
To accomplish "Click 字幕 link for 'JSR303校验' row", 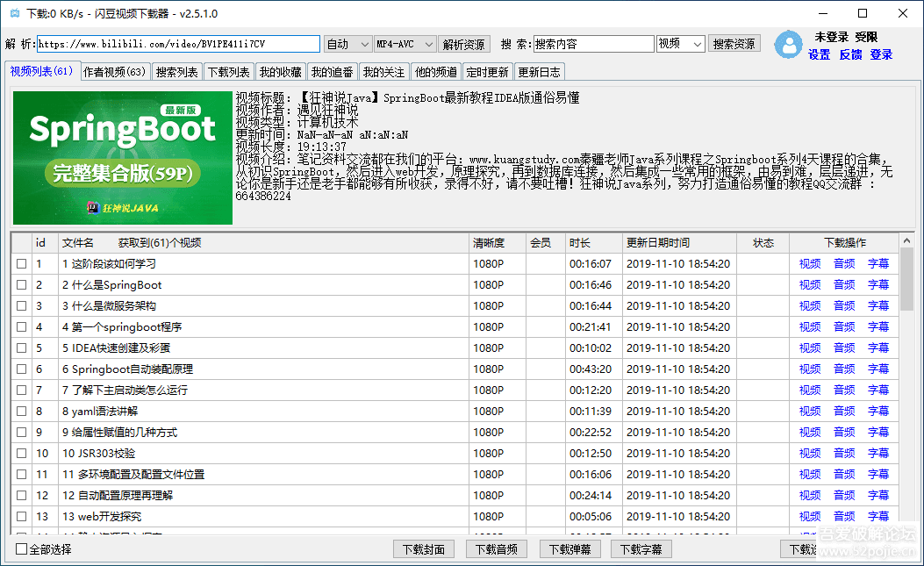I will pyautogui.click(x=877, y=453).
